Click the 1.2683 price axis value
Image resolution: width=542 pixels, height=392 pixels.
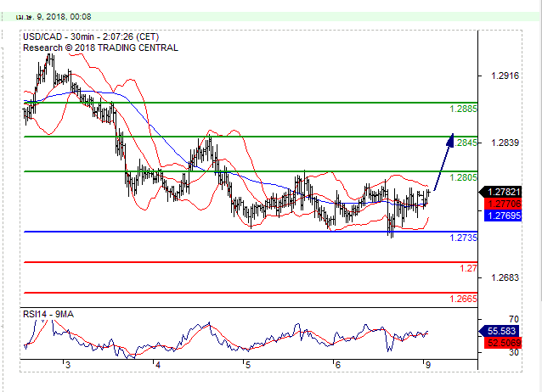click(x=505, y=277)
